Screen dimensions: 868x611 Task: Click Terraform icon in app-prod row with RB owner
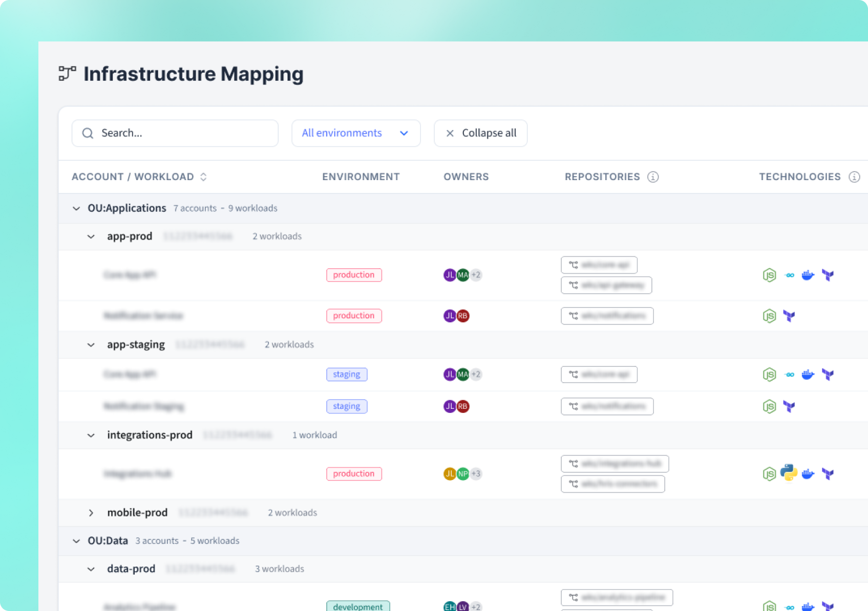click(789, 316)
